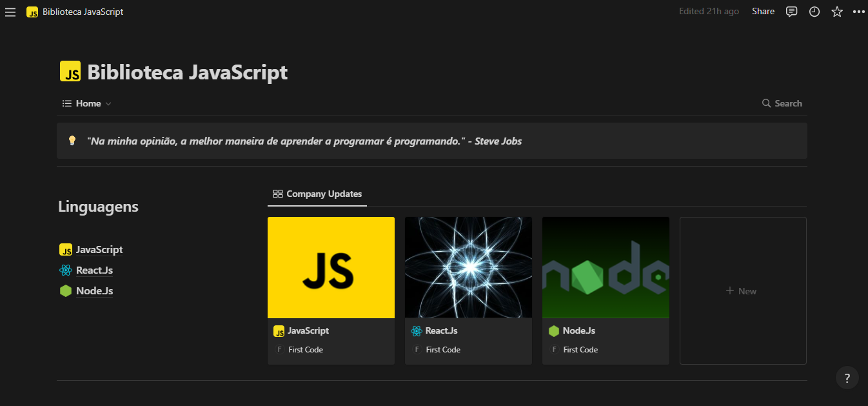Image resolution: width=868 pixels, height=406 pixels.
Task: Open comments via the speech bubble icon
Action: coord(791,11)
